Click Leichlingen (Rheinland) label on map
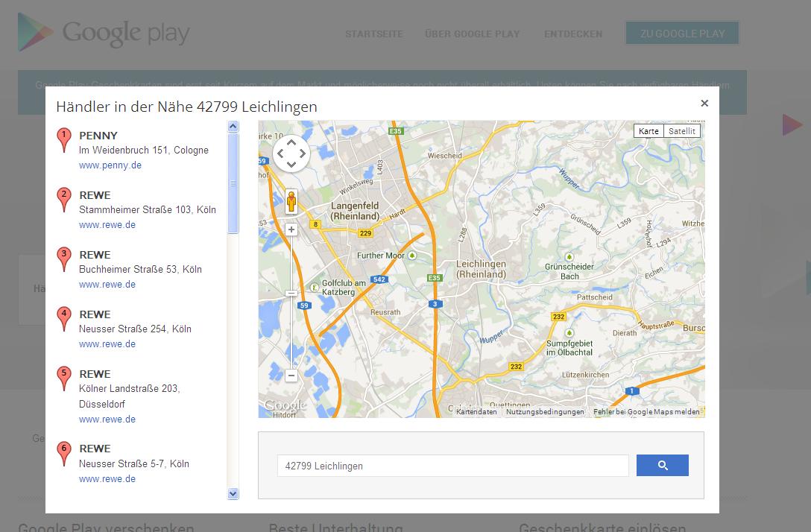Viewport: 811px width, 532px height. click(481, 269)
